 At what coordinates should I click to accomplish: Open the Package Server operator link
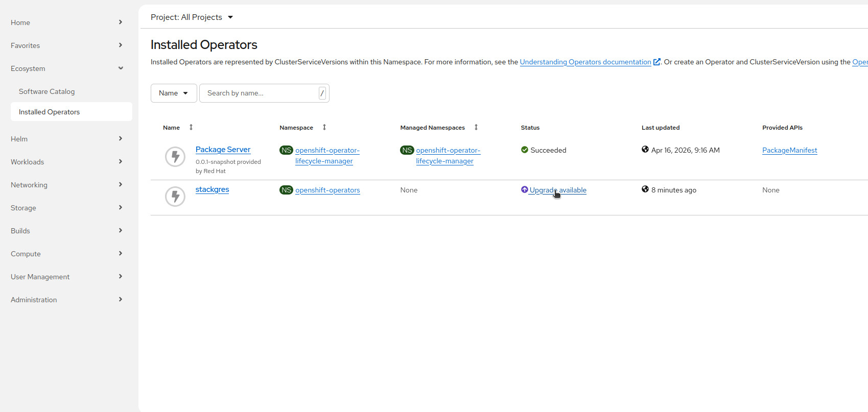coord(223,150)
